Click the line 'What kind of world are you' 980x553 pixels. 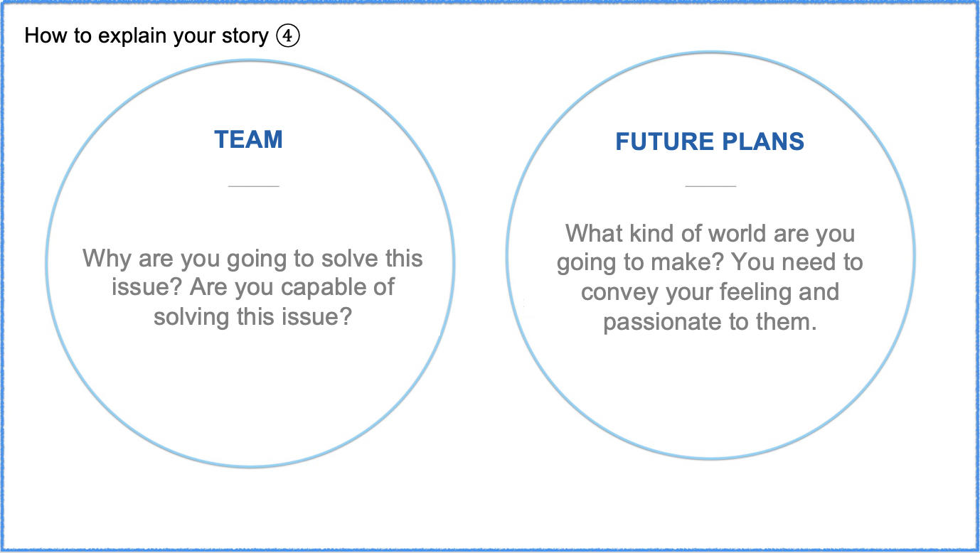pyautogui.click(x=710, y=234)
